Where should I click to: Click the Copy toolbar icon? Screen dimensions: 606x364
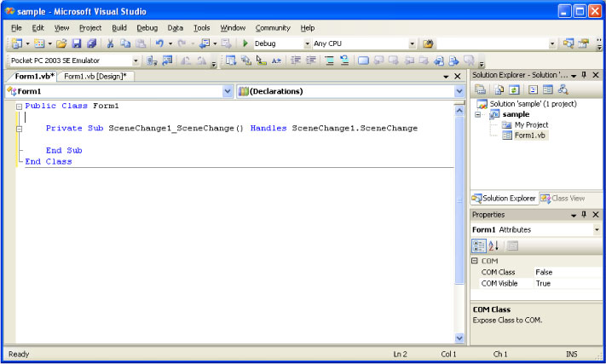pyautogui.click(x=125, y=43)
